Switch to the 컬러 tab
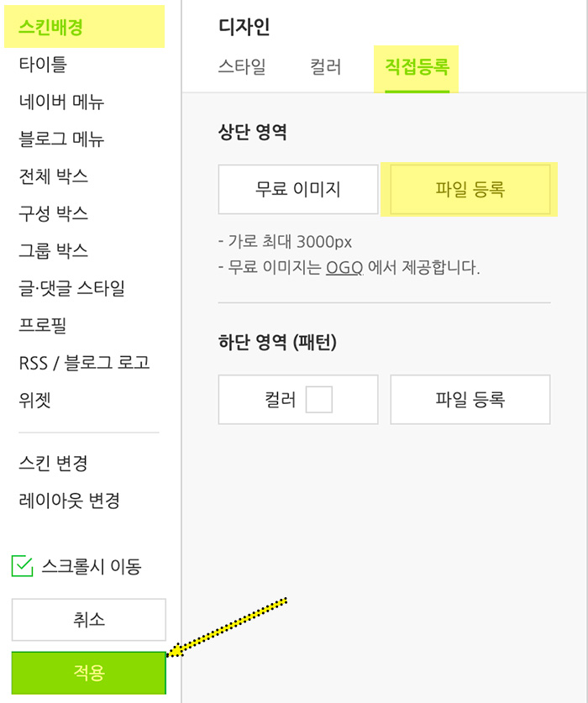The image size is (588, 703). click(326, 69)
